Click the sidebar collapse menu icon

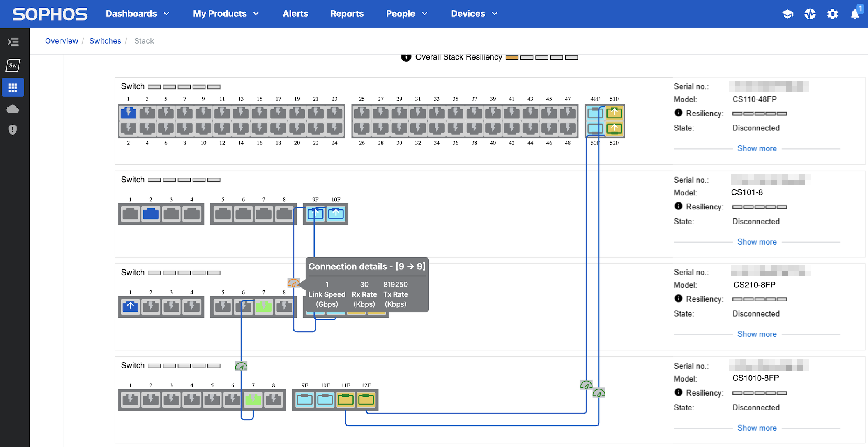[x=13, y=42]
